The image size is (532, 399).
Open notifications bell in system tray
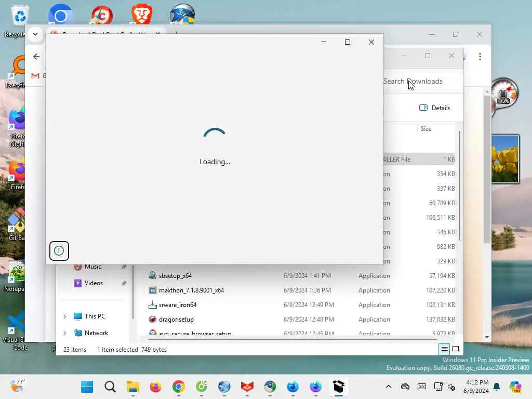(497, 387)
